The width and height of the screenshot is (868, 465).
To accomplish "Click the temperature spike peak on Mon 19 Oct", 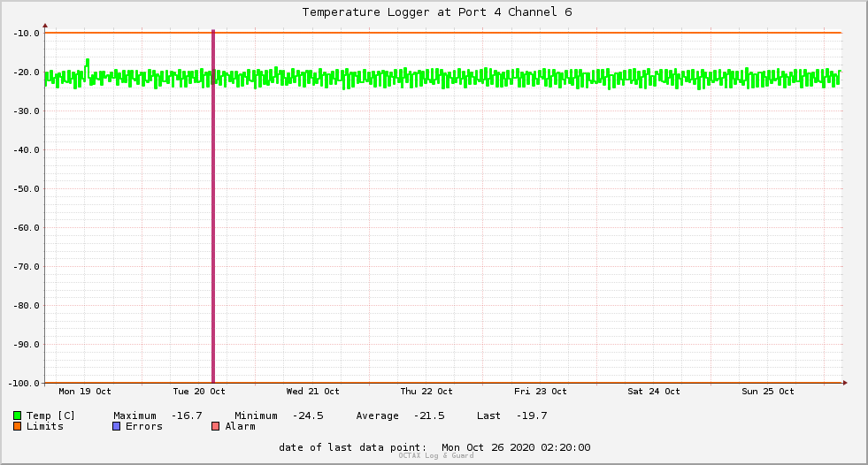I will click(x=88, y=60).
